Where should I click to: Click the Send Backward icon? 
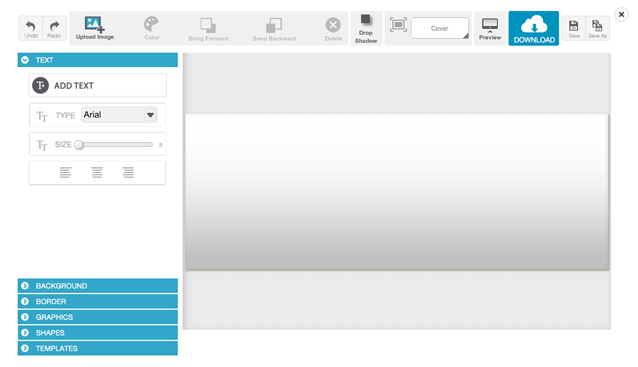pos(274,25)
